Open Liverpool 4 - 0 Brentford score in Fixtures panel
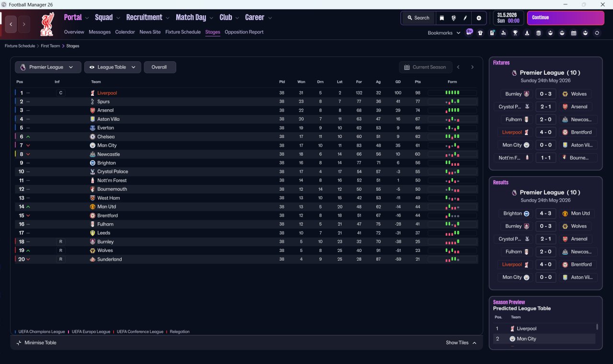This screenshot has height=364, width=613. [x=545, y=132]
